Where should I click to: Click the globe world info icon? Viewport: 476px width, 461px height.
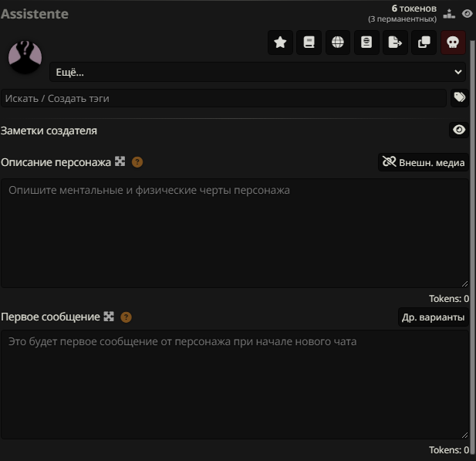pos(337,42)
